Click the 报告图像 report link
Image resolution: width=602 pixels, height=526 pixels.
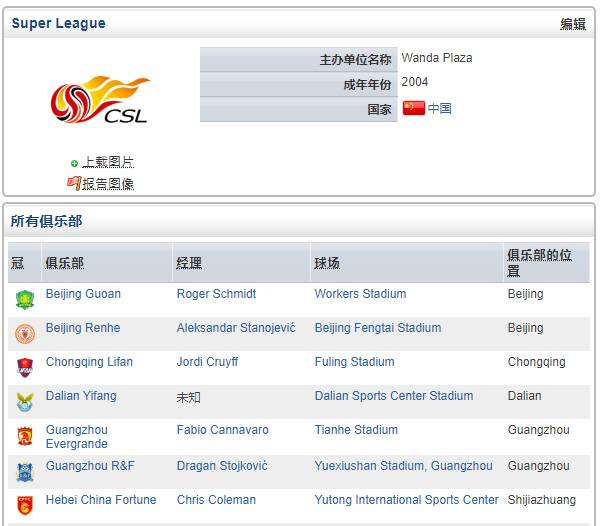pyautogui.click(x=108, y=183)
